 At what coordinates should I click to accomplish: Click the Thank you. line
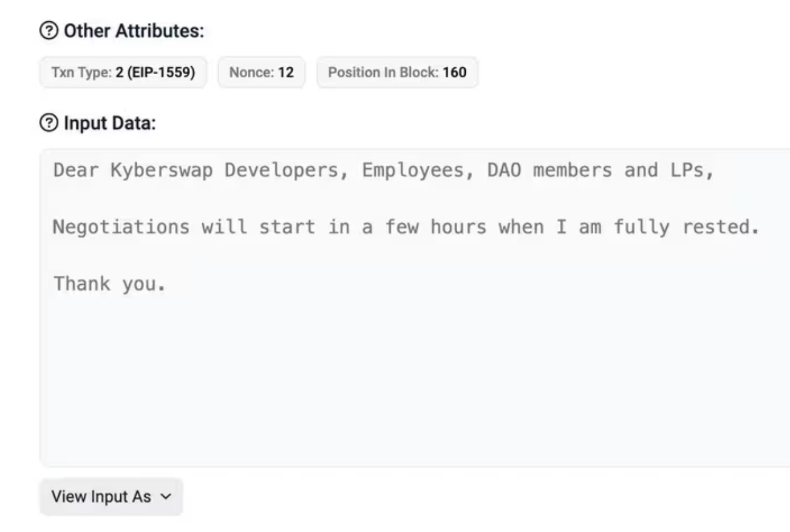(x=109, y=284)
